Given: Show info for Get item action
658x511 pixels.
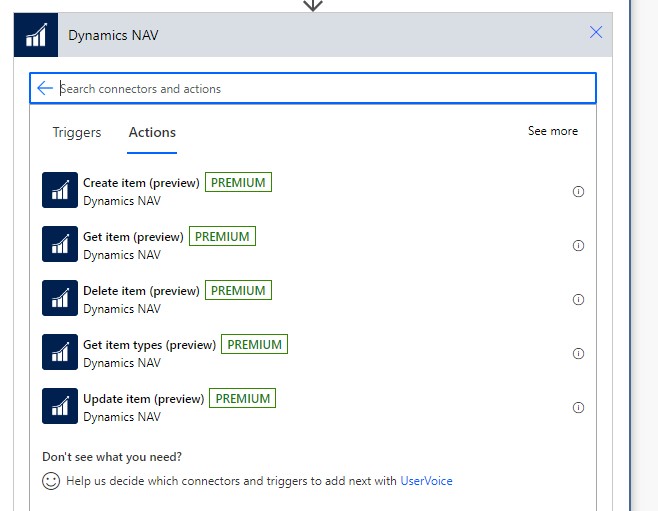Looking at the screenshot, I should pos(578,245).
